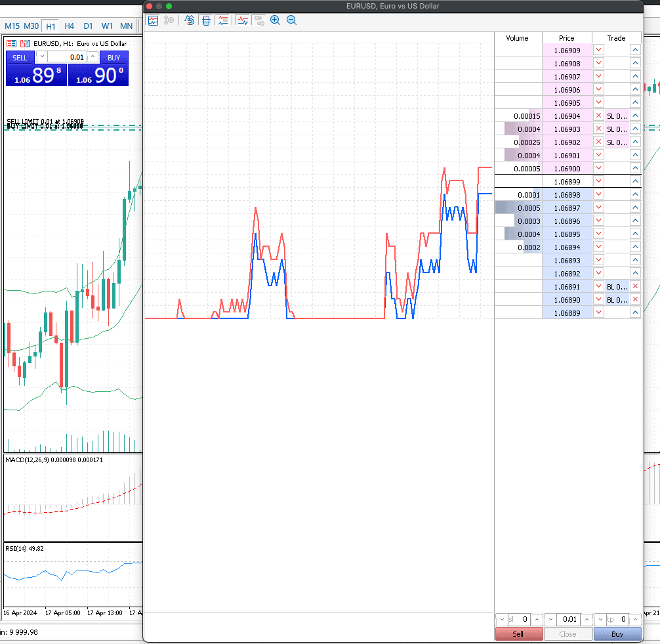Toggle the tick chart with volume panel icon
The height and width of the screenshot is (644, 660).
point(222,20)
